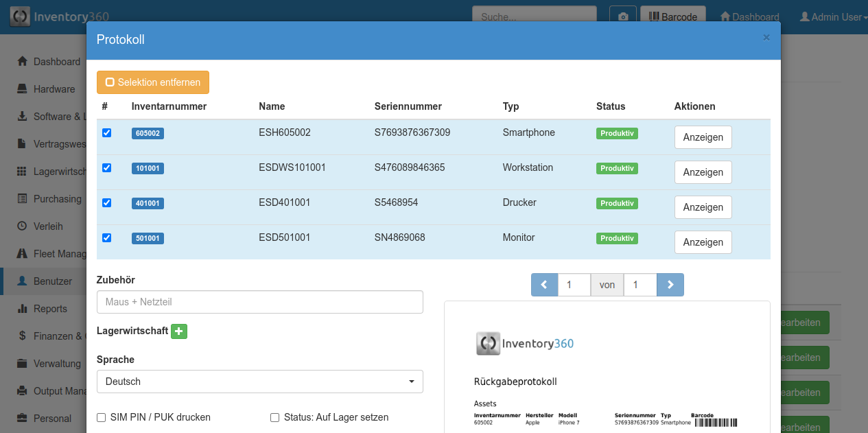Click Anzeigen for the ESDWS101001 workstation

click(703, 172)
